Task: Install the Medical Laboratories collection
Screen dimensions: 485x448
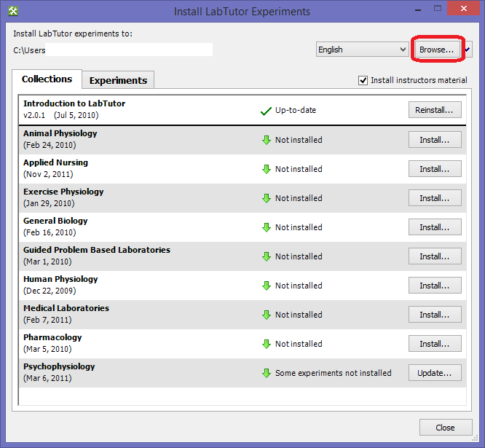Action: coord(434,315)
